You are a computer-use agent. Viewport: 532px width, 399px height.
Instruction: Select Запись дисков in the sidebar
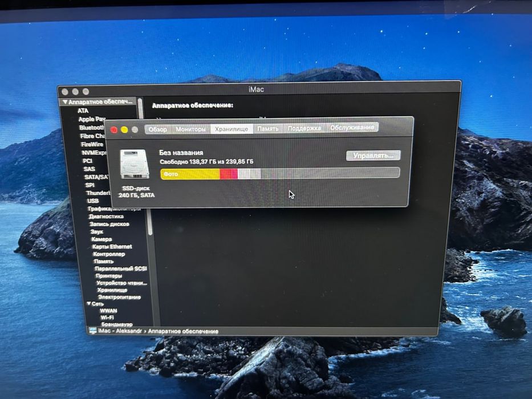pyautogui.click(x=109, y=224)
